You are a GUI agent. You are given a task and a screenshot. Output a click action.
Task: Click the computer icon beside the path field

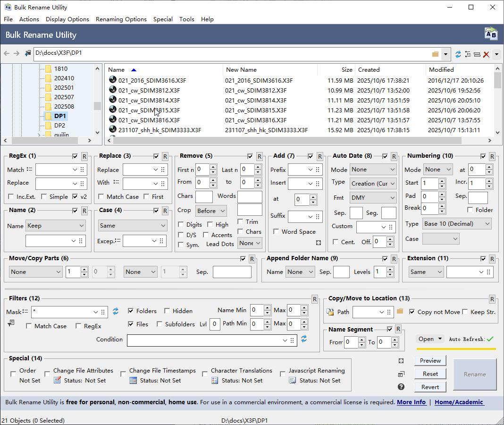pos(28,53)
